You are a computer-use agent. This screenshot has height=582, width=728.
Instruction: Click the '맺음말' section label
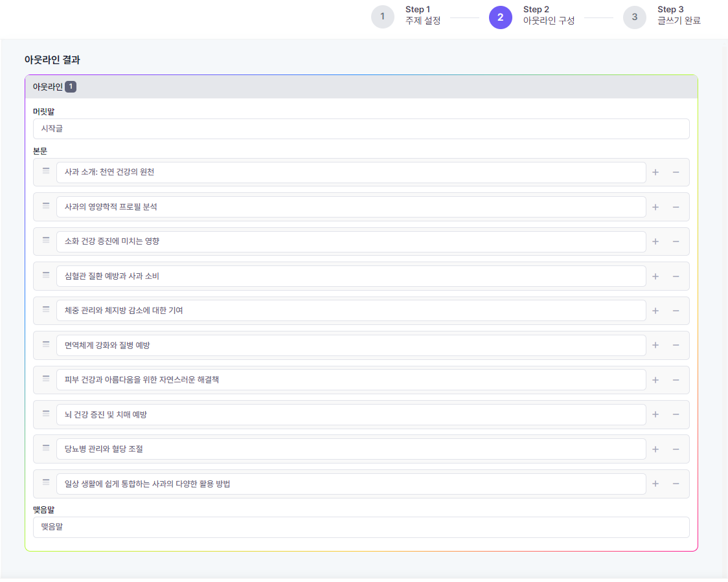pos(43,509)
